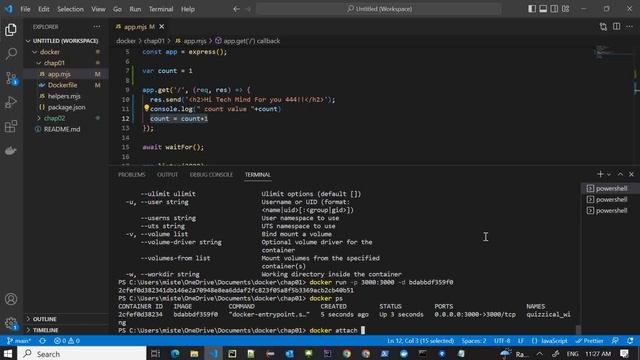Expand the Outline section
Screen dimensions: 640x360
(65, 319)
